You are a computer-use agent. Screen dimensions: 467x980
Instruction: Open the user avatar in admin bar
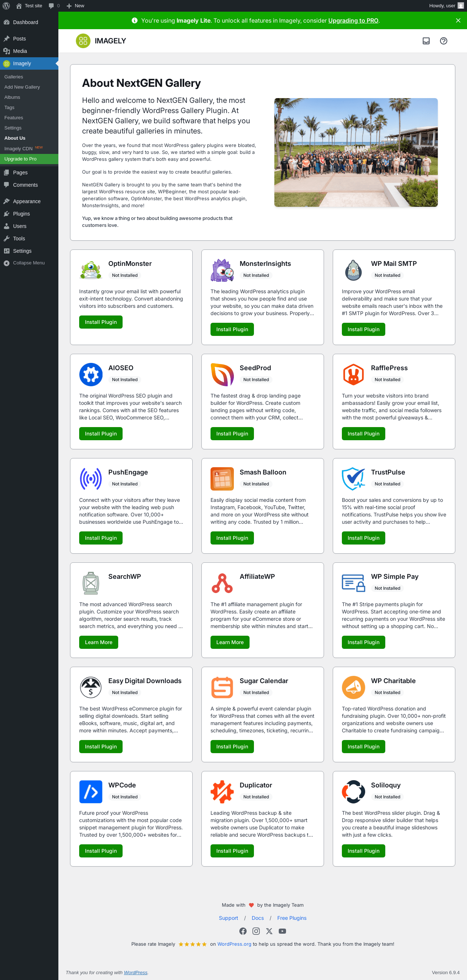(460, 6)
